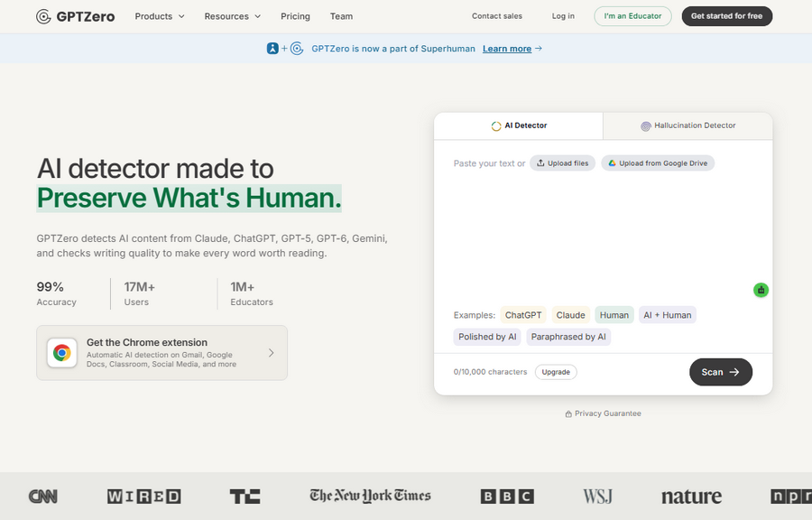Load the Paraphrased by AI example
Screen dimensions: 812x520
pyautogui.click(x=568, y=337)
